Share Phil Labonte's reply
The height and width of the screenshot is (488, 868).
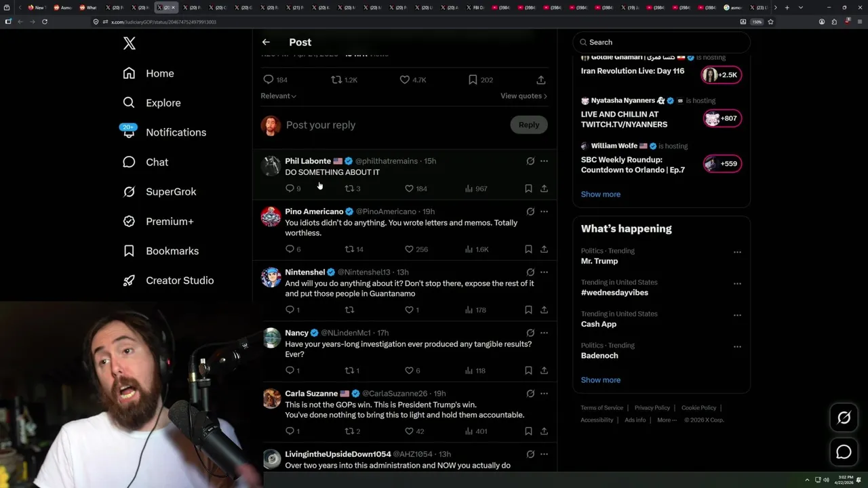544,188
